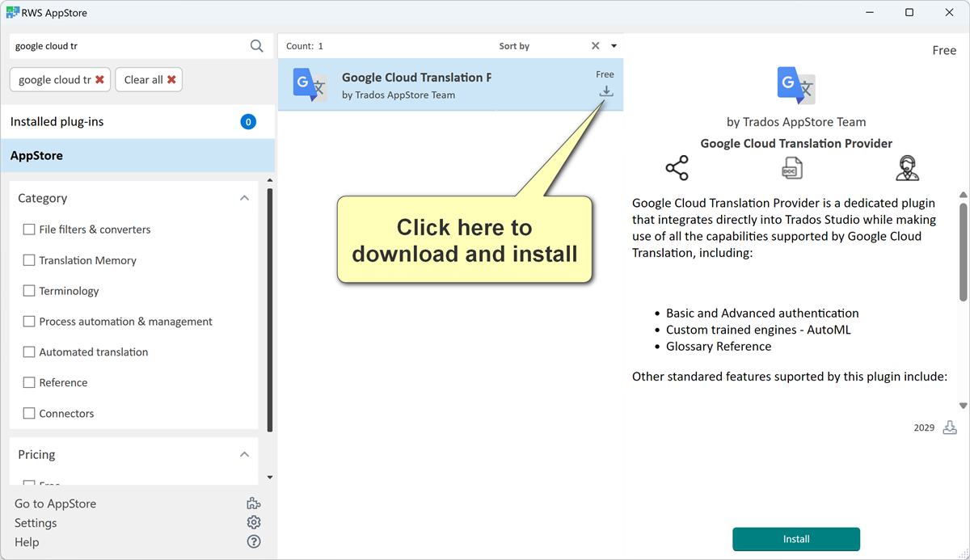Open the Go to AppStore icon
970x560 pixels.
pyautogui.click(x=253, y=503)
